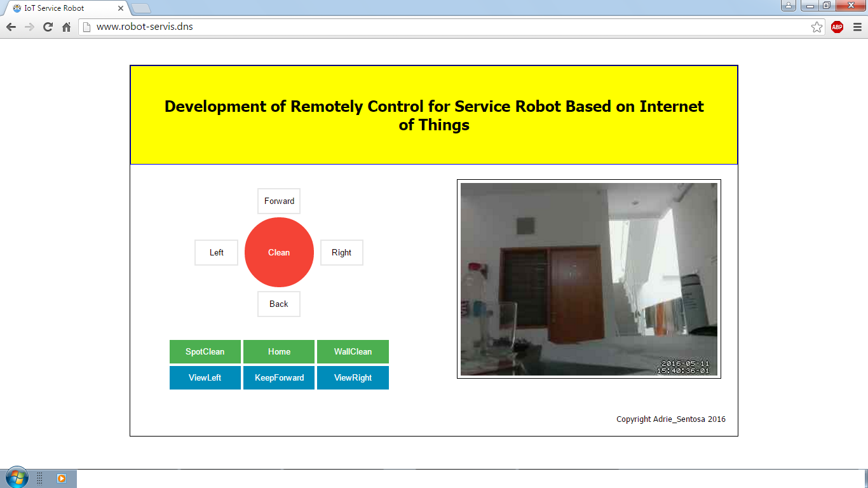Open the Windows Start menu

tap(17, 478)
